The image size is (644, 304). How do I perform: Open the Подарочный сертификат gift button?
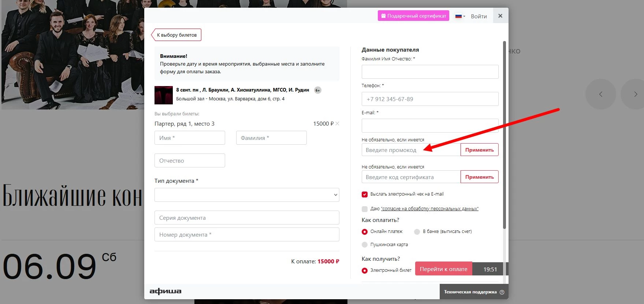coord(413,16)
